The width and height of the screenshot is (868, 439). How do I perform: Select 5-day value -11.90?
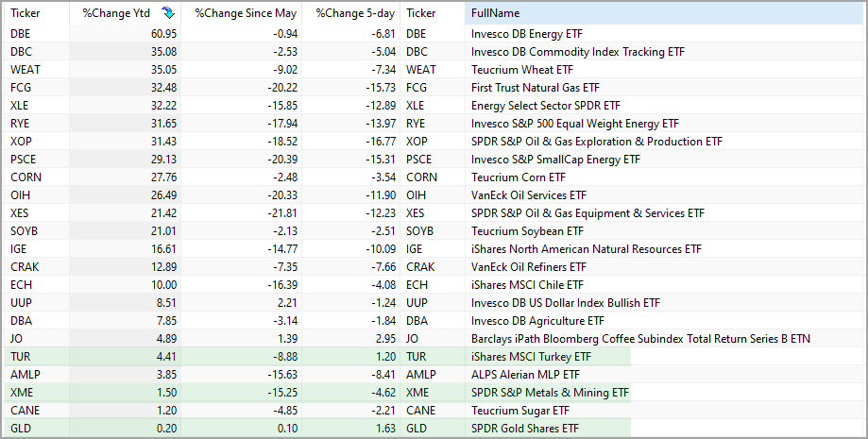381,194
